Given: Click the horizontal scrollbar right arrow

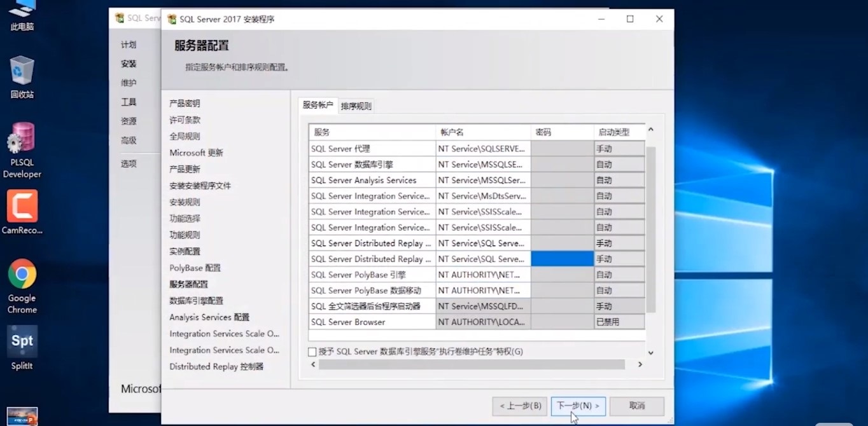Looking at the screenshot, I should point(640,364).
